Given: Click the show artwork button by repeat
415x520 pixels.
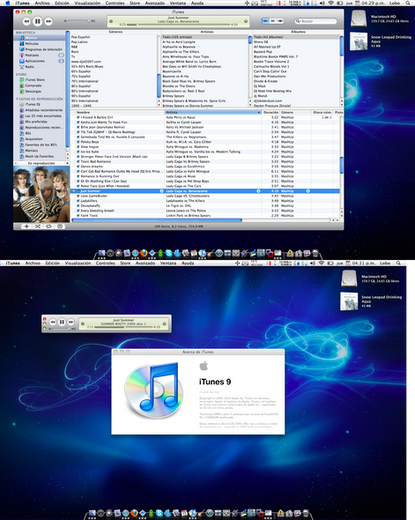Looking at the screenshot, I should tap(60, 226).
